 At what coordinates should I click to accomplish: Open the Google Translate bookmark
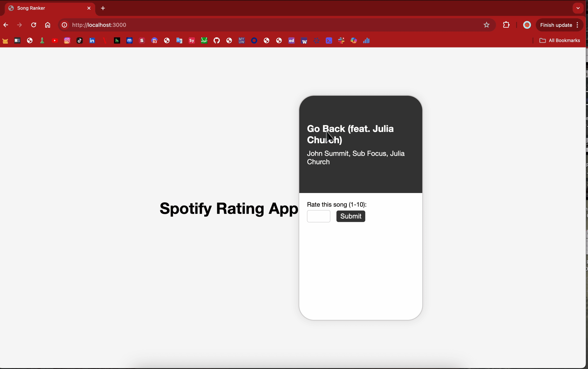click(x=179, y=41)
